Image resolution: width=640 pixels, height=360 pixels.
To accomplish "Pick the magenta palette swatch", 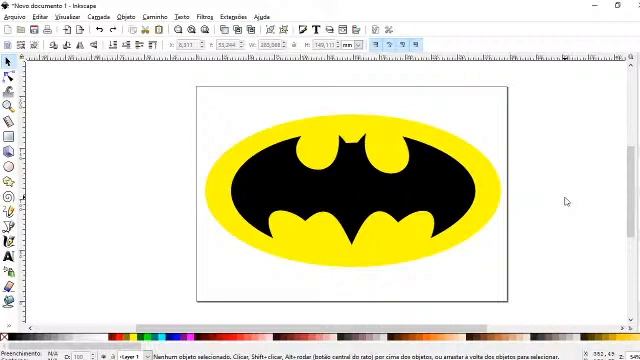I will click(x=191, y=337).
